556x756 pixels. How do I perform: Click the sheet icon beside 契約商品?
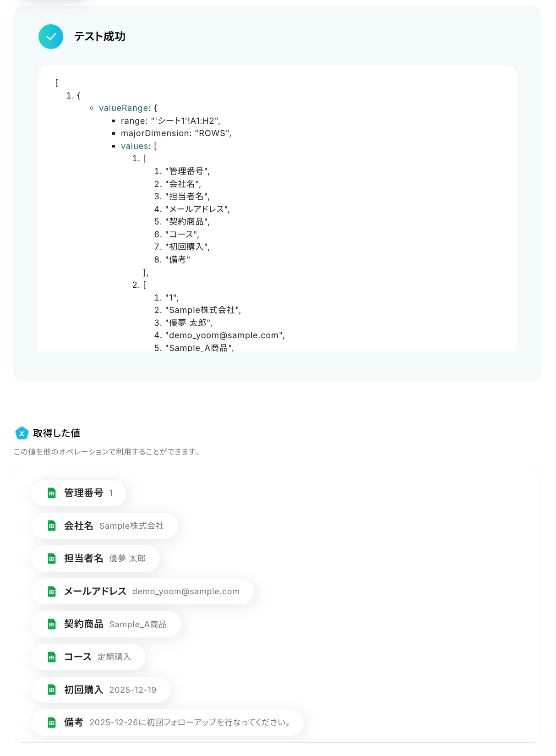pos(52,624)
